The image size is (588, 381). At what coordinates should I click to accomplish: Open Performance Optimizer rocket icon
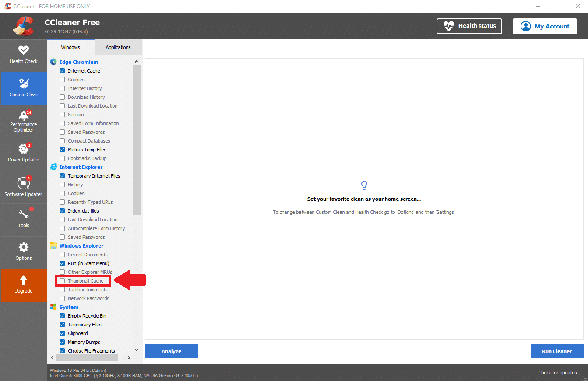coord(24,115)
